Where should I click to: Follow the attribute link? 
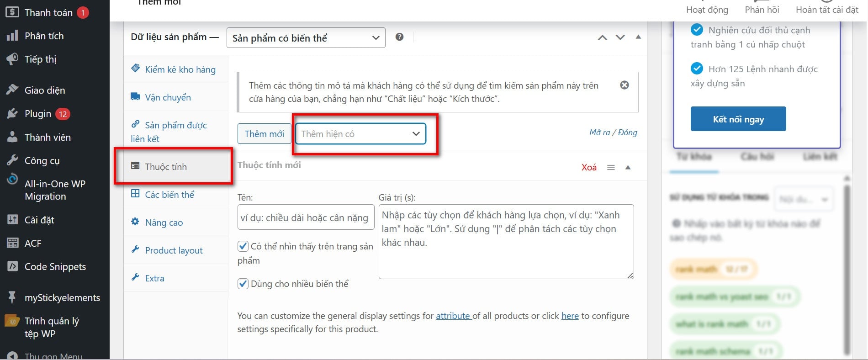(453, 316)
